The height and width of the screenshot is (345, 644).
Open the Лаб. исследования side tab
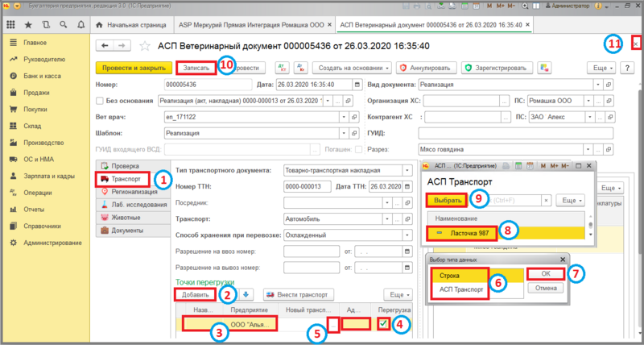pos(133,205)
